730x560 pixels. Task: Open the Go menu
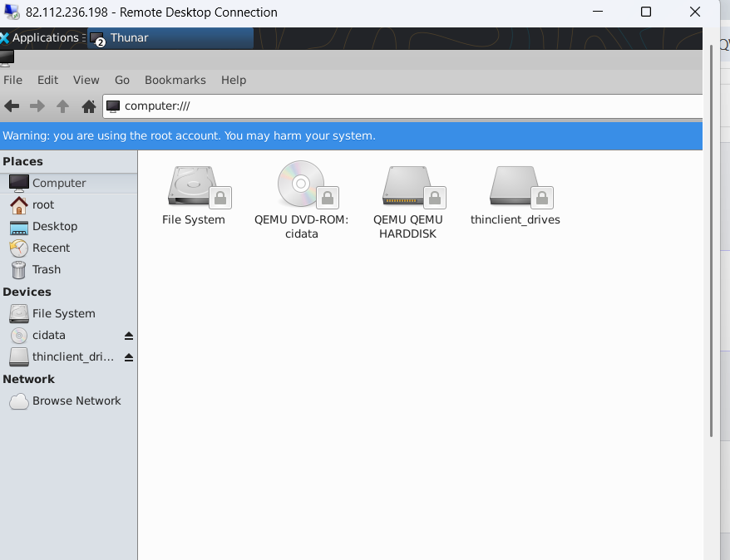(x=122, y=80)
